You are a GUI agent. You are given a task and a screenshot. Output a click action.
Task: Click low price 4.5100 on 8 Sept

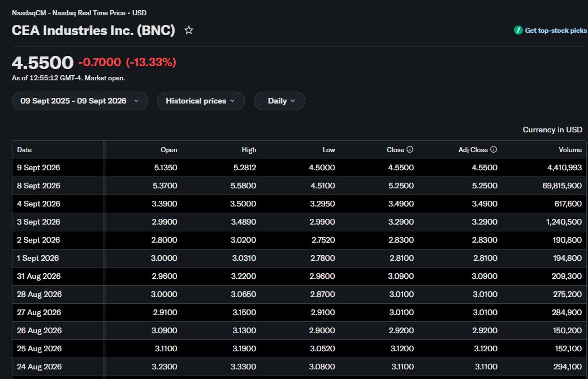(x=322, y=186)
